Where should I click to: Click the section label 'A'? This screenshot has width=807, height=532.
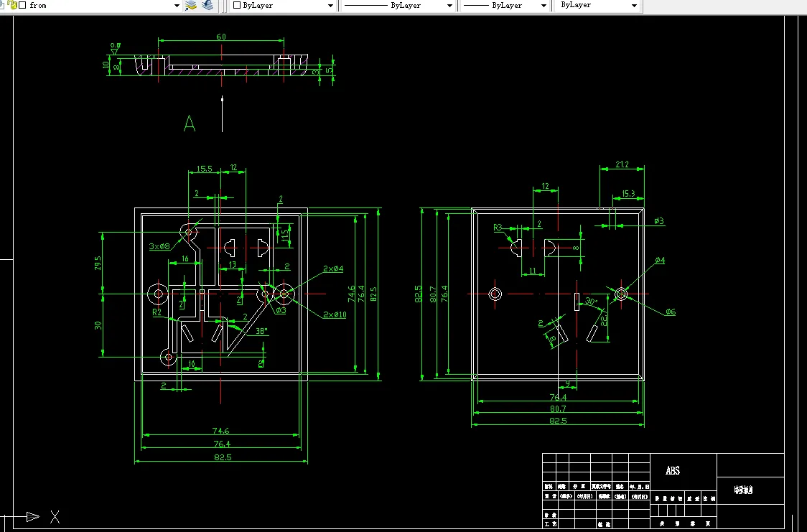point(190,123)
